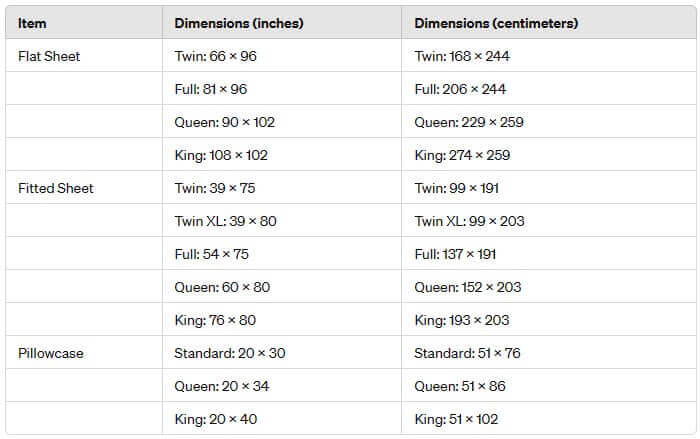Select the Queen: 229 × 259 cell
Screen dimensions: 700x439
[469, 122]
